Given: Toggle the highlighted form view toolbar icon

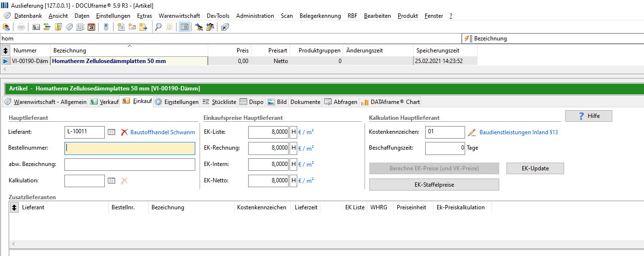Looking at the screenshot, I should (x=184, y=27).
